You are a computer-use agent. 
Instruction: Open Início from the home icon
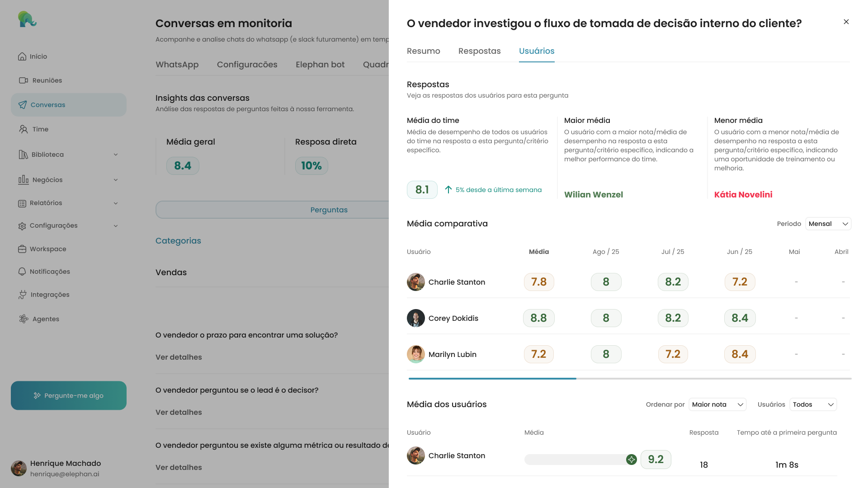point(22,56)
